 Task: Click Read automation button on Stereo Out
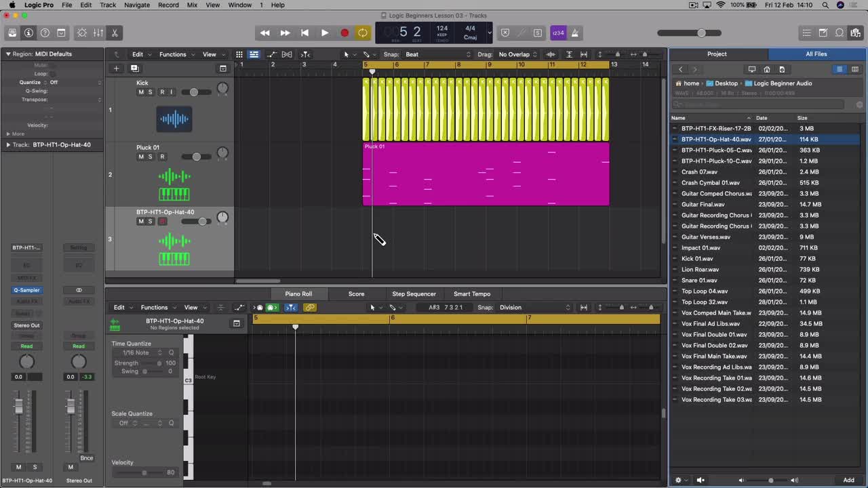(x=79, y=346)
